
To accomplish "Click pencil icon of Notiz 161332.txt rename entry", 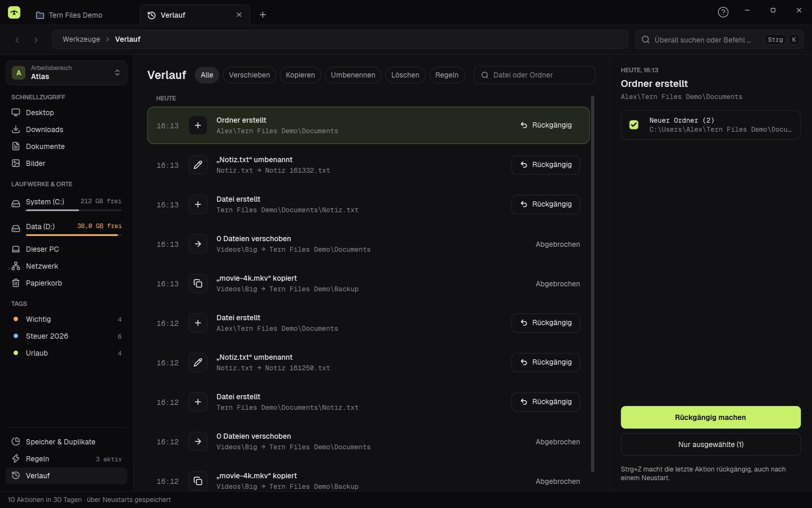I will [x=198, y=165].
